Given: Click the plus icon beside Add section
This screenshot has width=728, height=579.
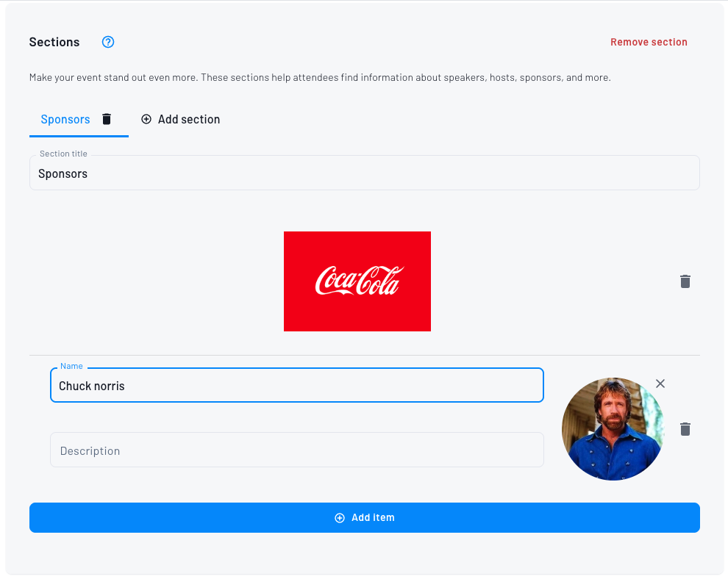Looking at the screenshot, I should point(146,119).
